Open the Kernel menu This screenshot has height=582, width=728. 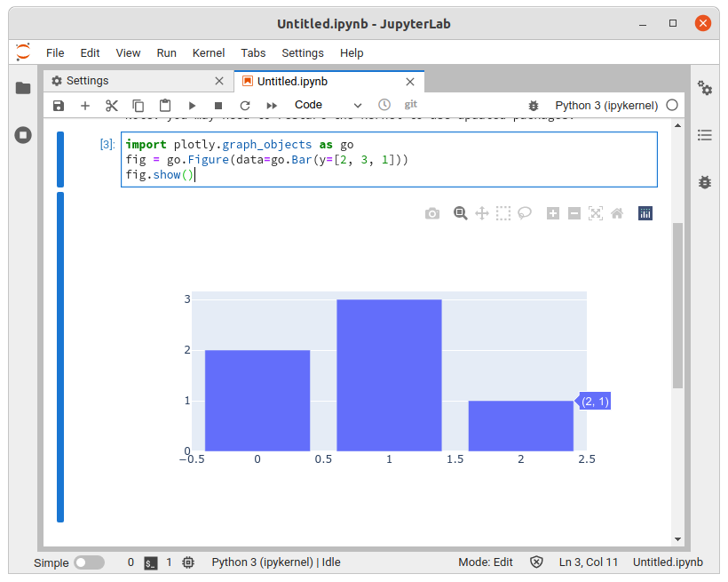pyautogui.click(x=209, y=52)
